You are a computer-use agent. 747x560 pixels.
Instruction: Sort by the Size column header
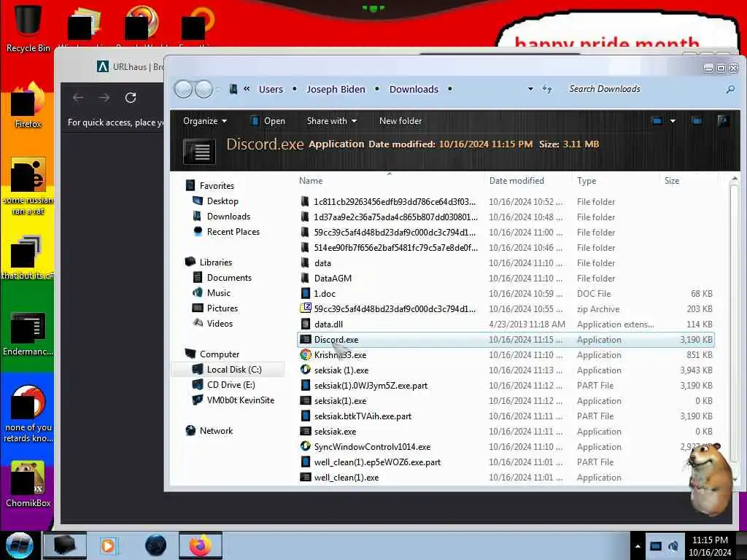tap(672, 181)
